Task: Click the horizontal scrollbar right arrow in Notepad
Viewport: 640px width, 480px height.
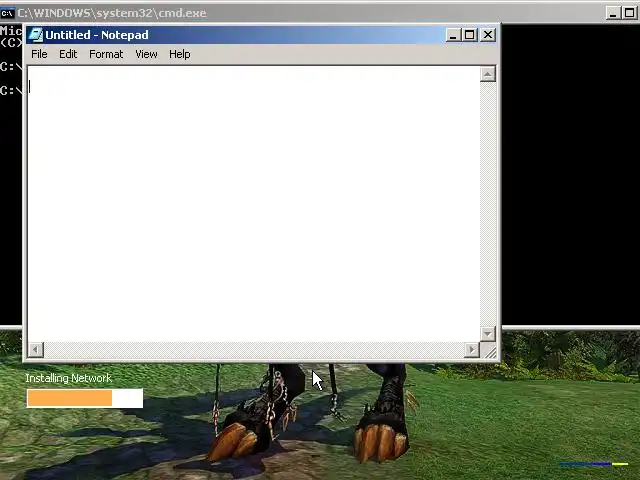Action: pyautogui.click(x=472, y=350)
